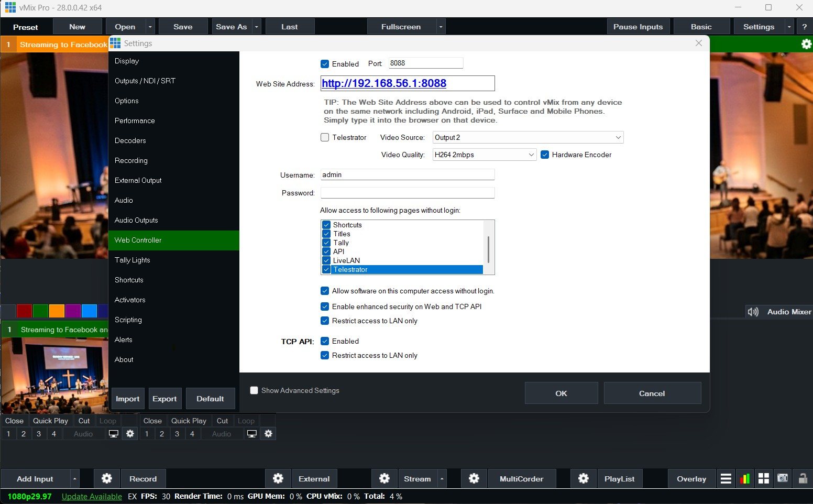Viewport: 813px width, 504px height.
Task: Open the Video Source dropdown
Action: (528, 137)
